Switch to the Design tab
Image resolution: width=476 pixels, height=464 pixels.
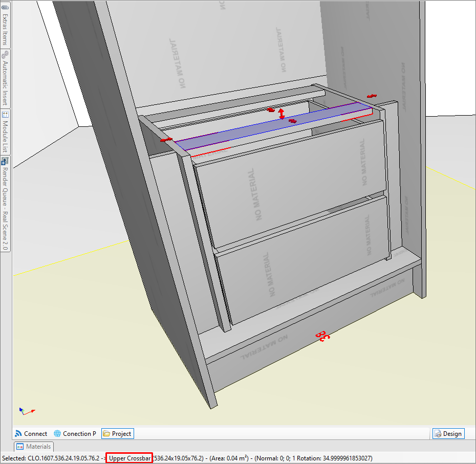pyautogui.click(x=448, y=434)
